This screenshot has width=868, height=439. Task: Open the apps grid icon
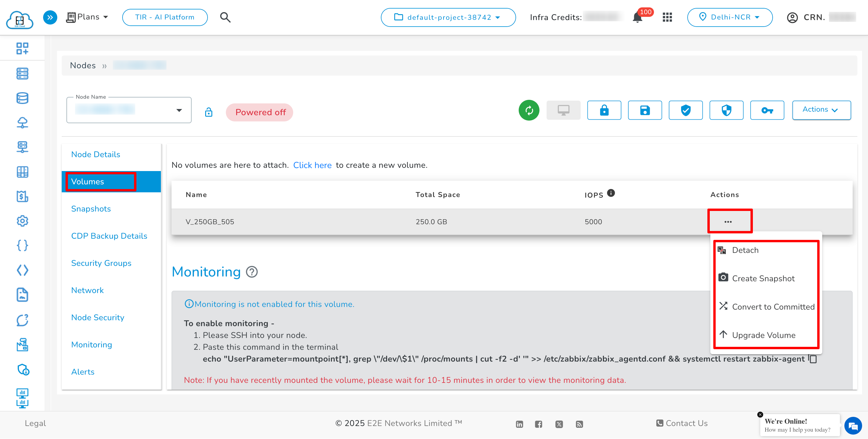pyautogui.click(x=667, y=17)
